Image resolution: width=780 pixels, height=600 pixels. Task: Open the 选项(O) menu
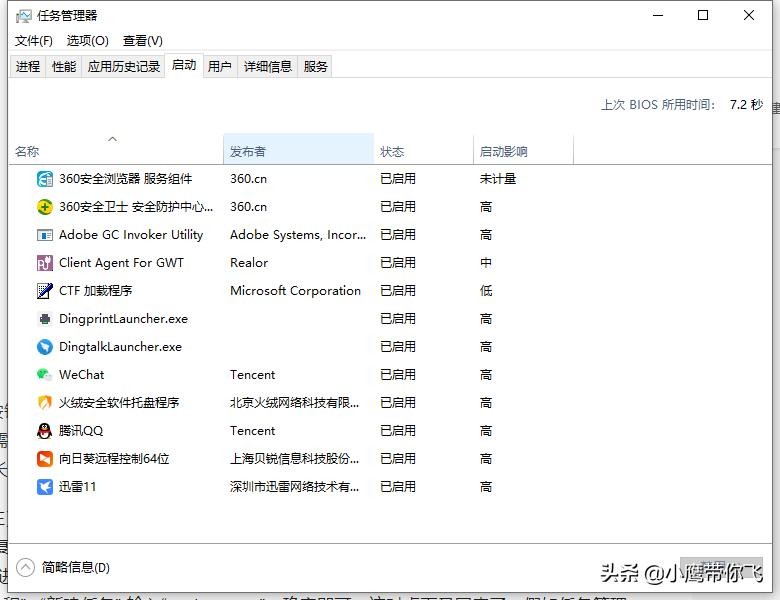pyautogui.click(x=88, y=41)
